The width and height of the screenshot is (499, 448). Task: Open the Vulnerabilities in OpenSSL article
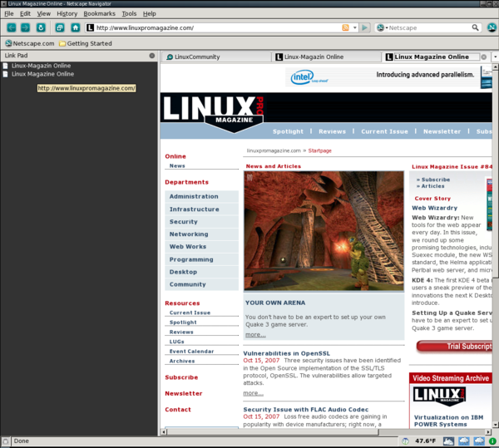(x=287, y=353)
